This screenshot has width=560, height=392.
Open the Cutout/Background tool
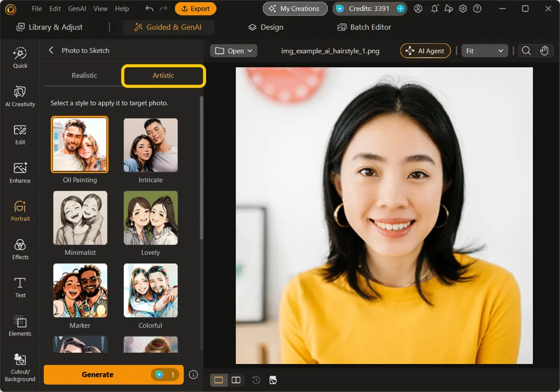tap(20, 368)
